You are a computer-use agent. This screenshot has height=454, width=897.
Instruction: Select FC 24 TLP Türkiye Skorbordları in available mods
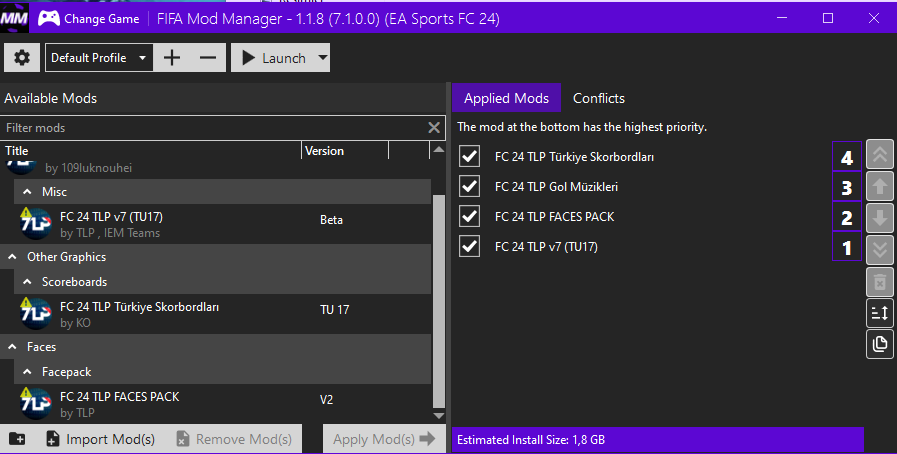pos(140,307)
